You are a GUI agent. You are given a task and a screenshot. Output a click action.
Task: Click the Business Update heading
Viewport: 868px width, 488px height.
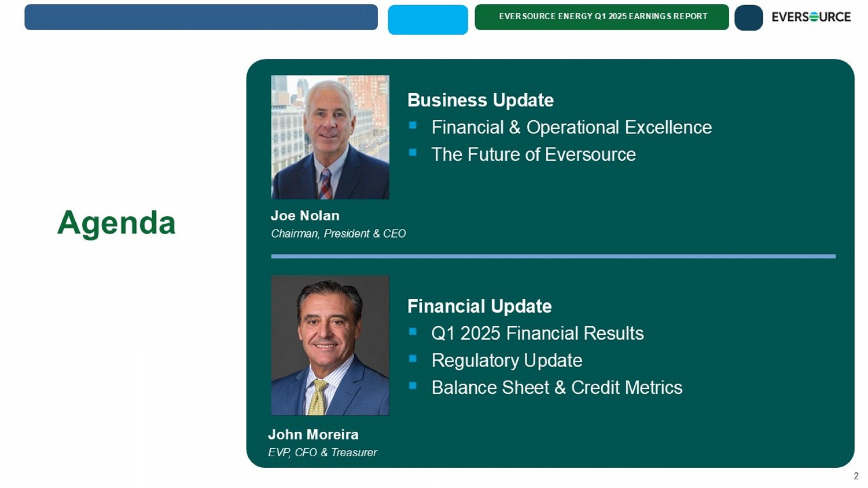pos(480,100)
